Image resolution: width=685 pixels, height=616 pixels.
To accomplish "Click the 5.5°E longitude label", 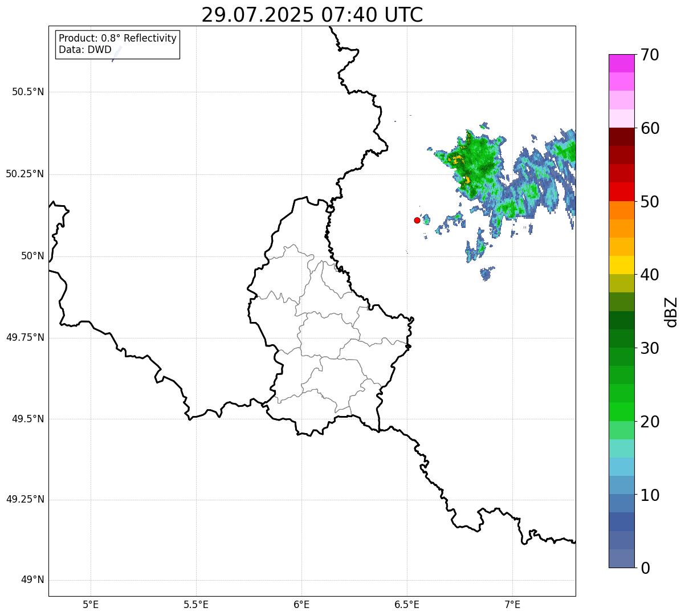I will point(196,604).
